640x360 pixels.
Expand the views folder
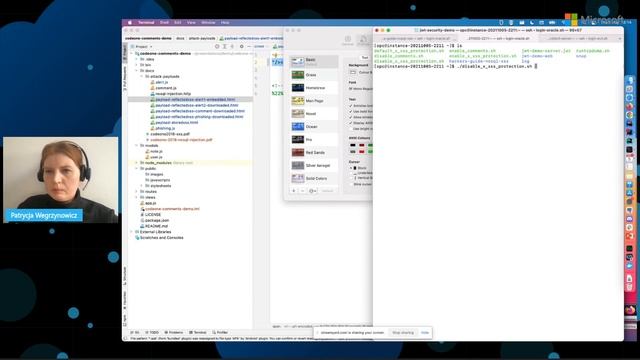pos(137,197)
